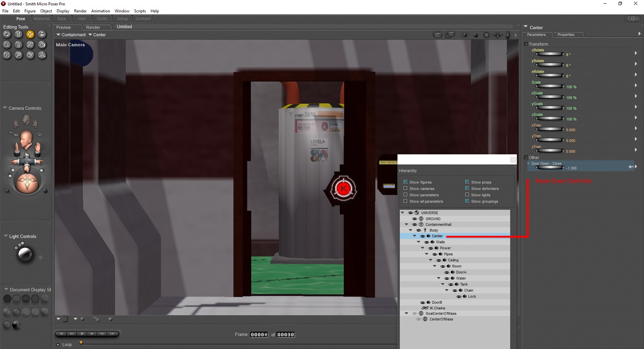Collapse the Transform parameter group

click(526, 44)
